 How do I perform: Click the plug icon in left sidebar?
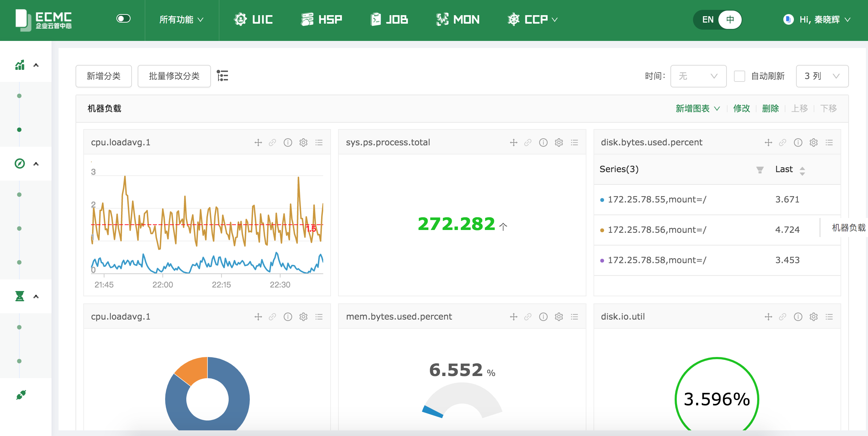coord(21,395)
